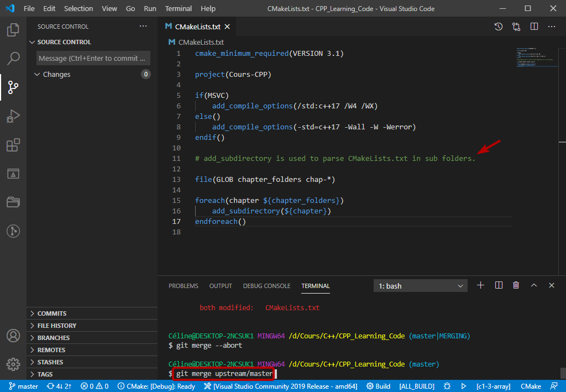Synchronize changes 4 down 2 up
The width and height of the screenshot is (566, 392).
point(59,386)
